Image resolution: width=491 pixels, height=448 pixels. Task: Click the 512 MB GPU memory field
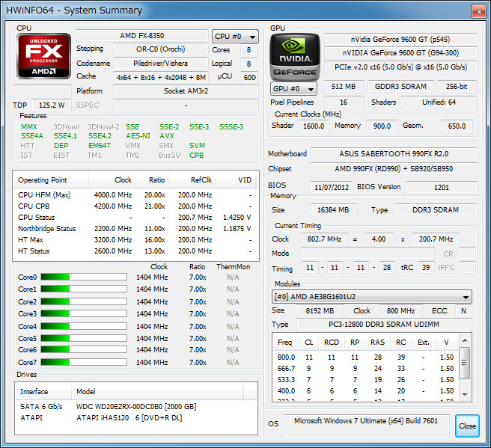(344, 87)
